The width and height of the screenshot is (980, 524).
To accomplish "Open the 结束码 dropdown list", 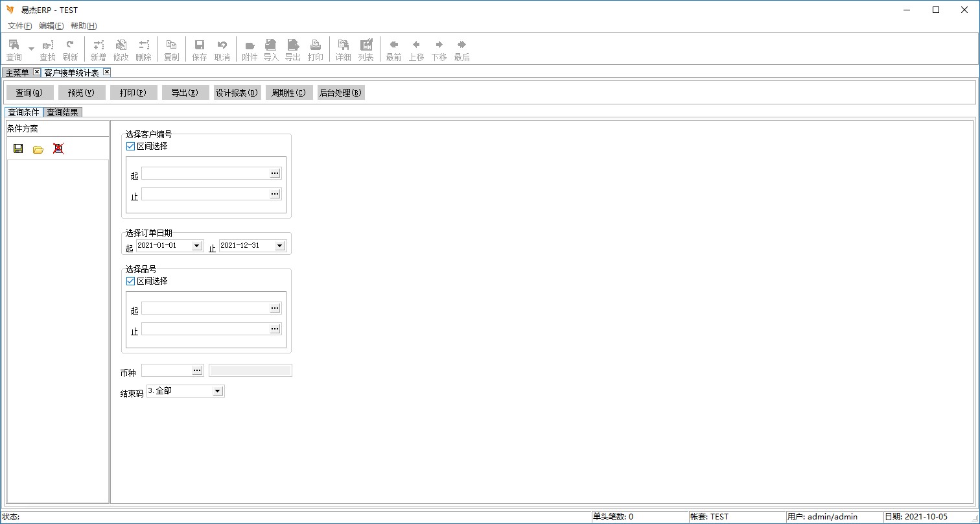I will click(x=218, y=391).
